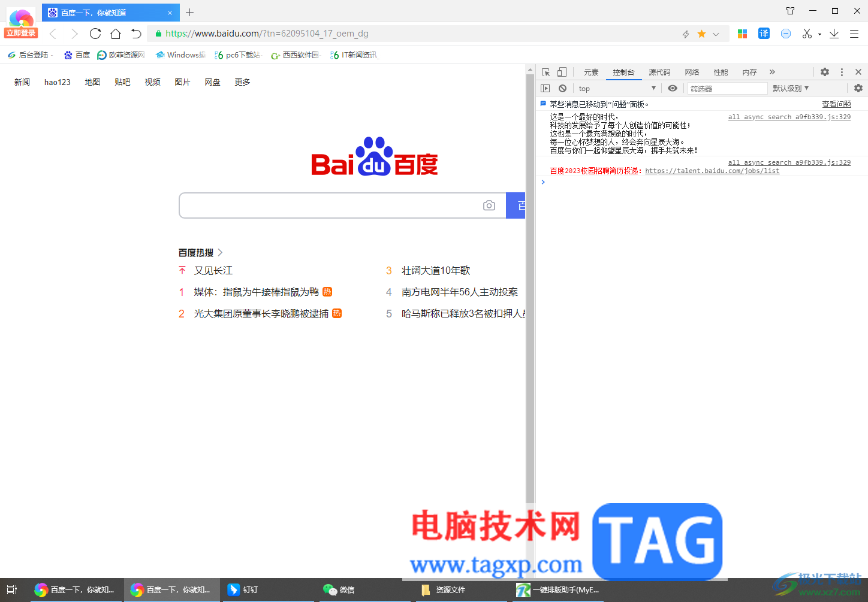Click the page vertical scrollbar
868x602 pixels.
pyautogui.click(x=530, y=288)
